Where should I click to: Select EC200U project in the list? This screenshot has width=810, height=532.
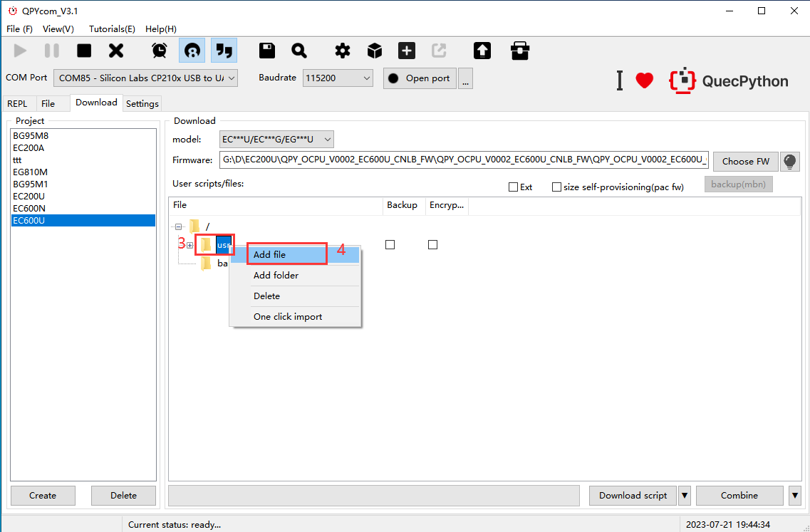pos(28,196)
